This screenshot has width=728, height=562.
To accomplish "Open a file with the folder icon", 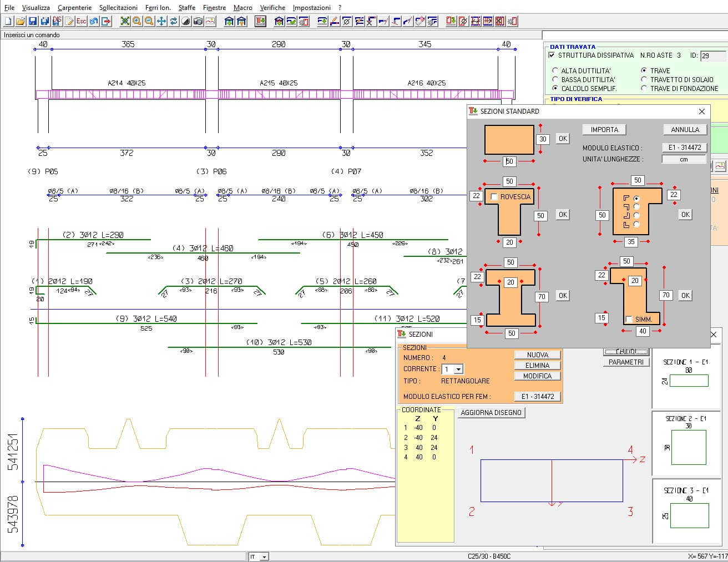I will tap(21, 21).
